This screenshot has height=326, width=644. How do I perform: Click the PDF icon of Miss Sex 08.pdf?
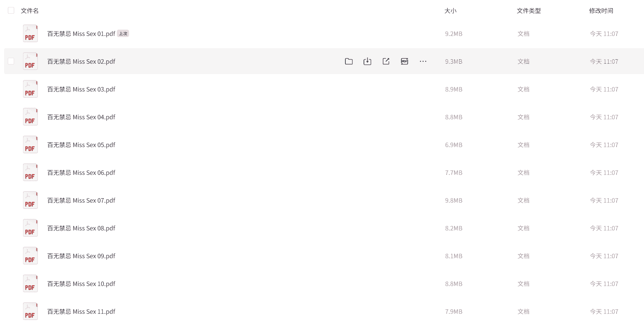30,228
